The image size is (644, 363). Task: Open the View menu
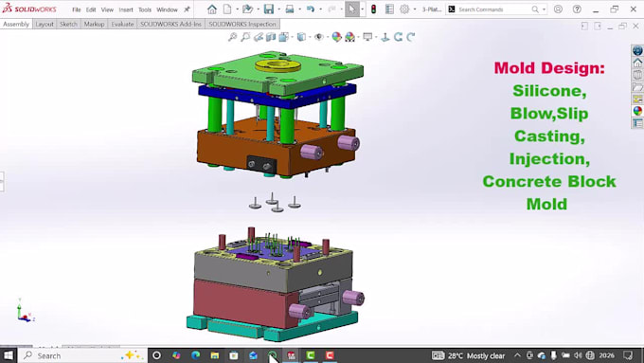[x=107, y=9]
